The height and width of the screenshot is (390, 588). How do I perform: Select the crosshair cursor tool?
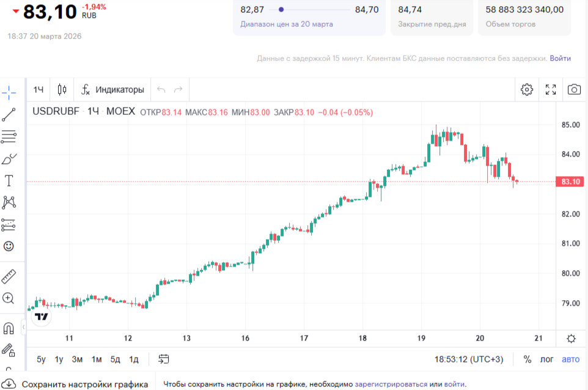(x=9, y=93)
